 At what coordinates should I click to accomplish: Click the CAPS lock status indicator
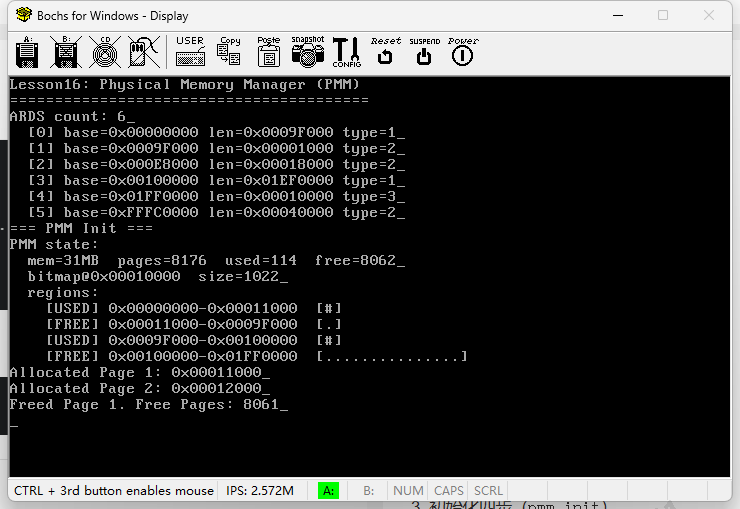448,491
